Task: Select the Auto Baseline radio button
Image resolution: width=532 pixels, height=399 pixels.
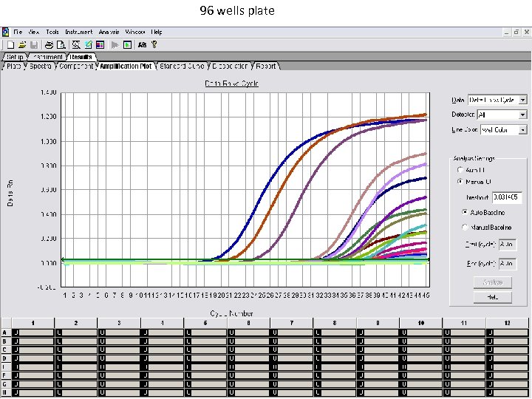Action: [x=465, y=212]
